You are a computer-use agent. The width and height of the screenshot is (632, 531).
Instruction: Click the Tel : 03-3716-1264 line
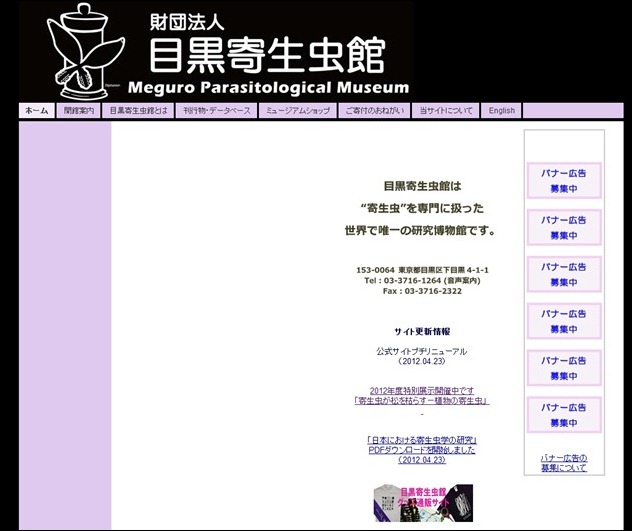click(x=422, y=280)
